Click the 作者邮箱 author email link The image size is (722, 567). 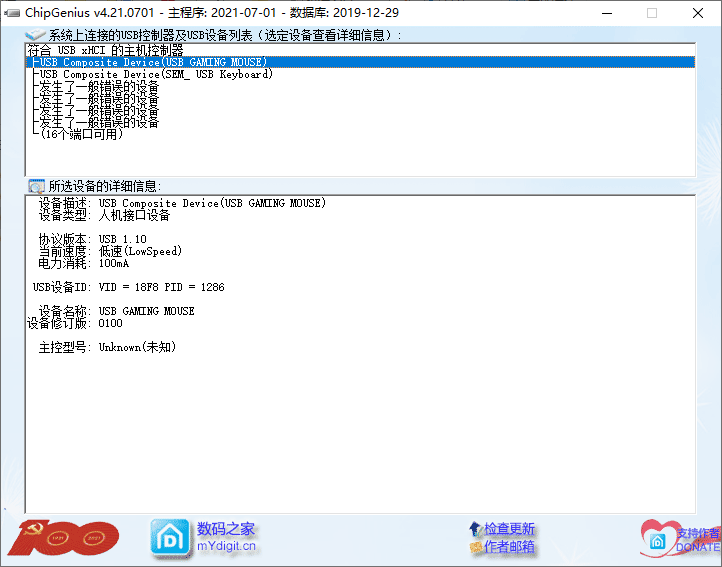click(x=509, y=547)
